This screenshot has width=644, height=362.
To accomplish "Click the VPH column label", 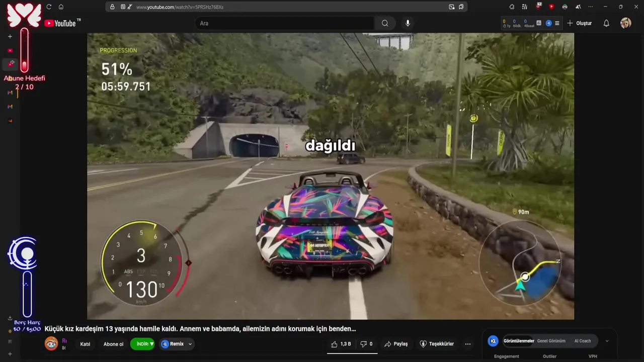I will pyautogui.click(x=593, y=356).
